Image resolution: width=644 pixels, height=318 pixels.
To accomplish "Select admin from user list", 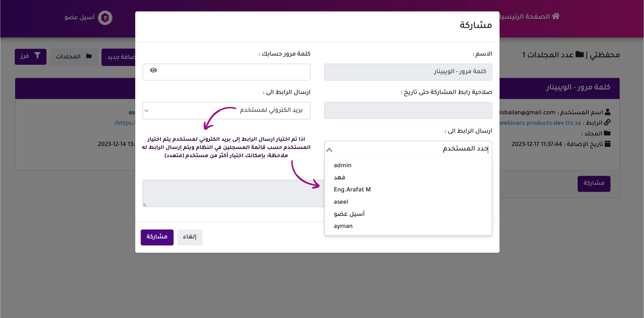I will (343, 165).
